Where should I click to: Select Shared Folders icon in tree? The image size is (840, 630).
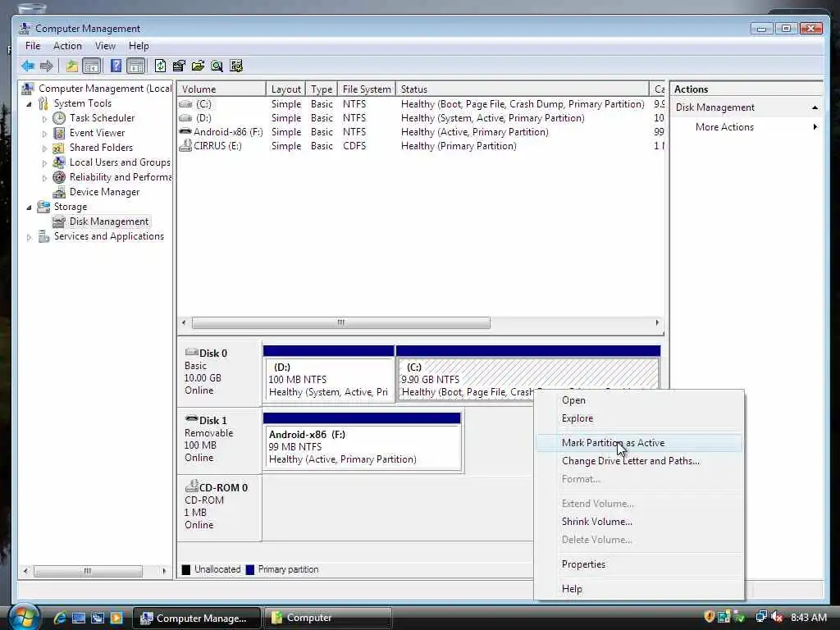click(x=59, y=148)
